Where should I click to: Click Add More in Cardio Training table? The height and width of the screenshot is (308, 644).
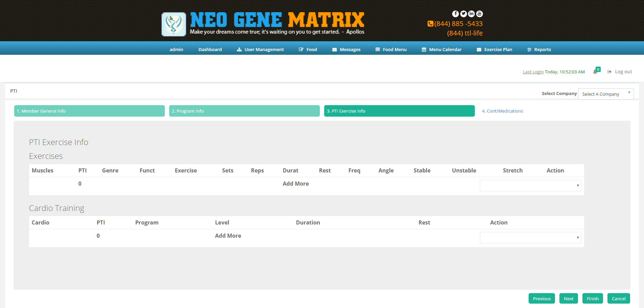pos(228,236)
